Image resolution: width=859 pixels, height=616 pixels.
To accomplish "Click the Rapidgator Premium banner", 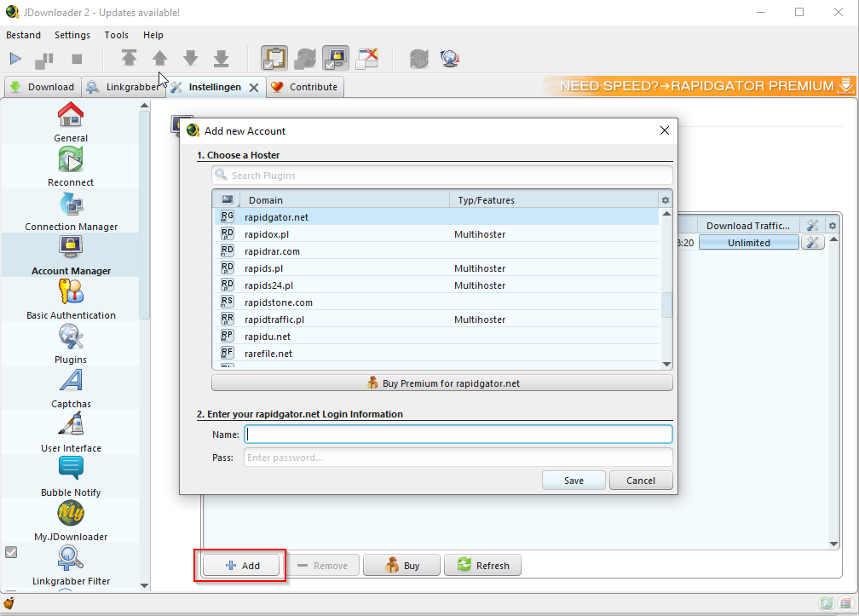I will [x=699, y=86].
